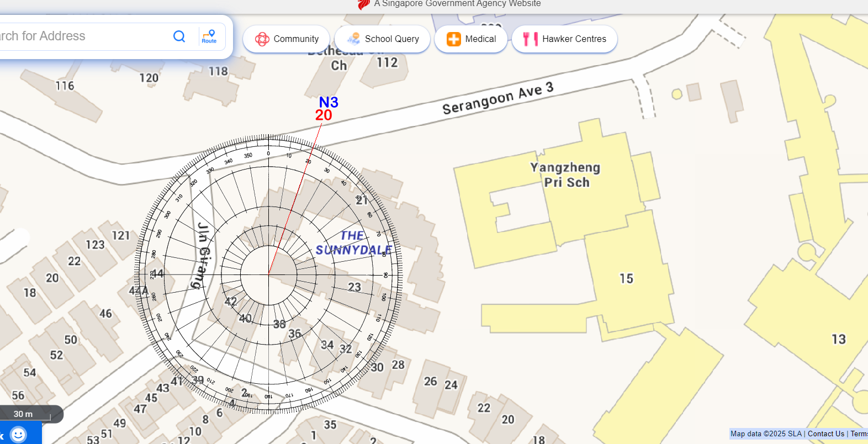The width and height of the screenshot is (868, 444).
Task: Click the Community flower icon
Action: (x=262, y=39)
